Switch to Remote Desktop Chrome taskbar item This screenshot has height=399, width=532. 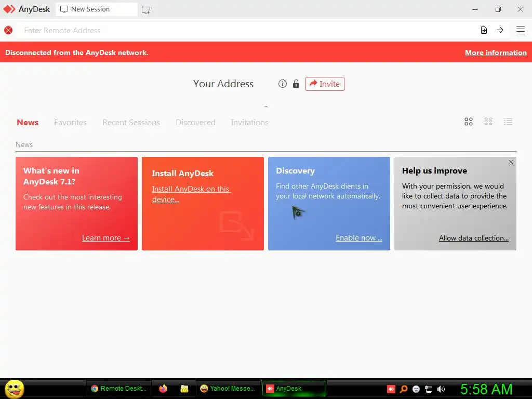pos(119,389)
